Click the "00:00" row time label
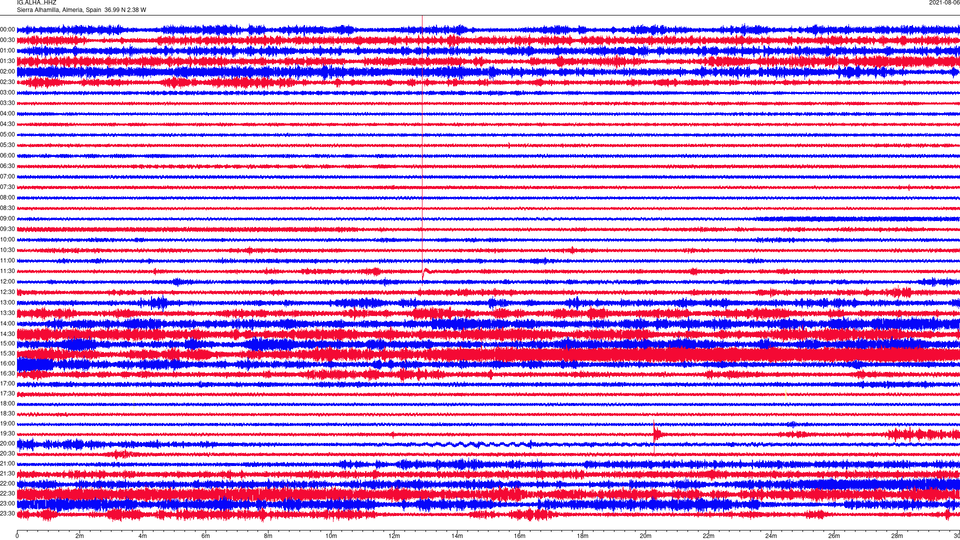Viewport: 960px width, 540px height. [x=7, y=29]
